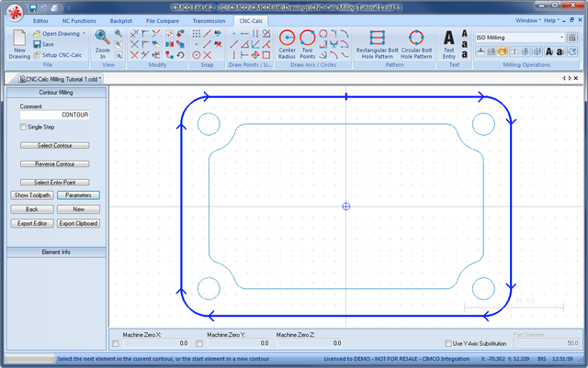Viewport: 588px width, 368px height.
Task: Click the Reverse Contour button
Action: click(x=55, y=163)
